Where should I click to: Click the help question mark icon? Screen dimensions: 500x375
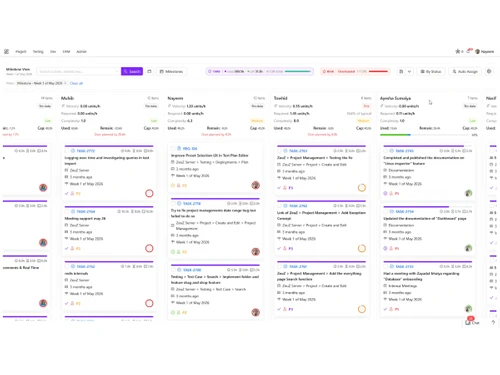tap(493, 322)
